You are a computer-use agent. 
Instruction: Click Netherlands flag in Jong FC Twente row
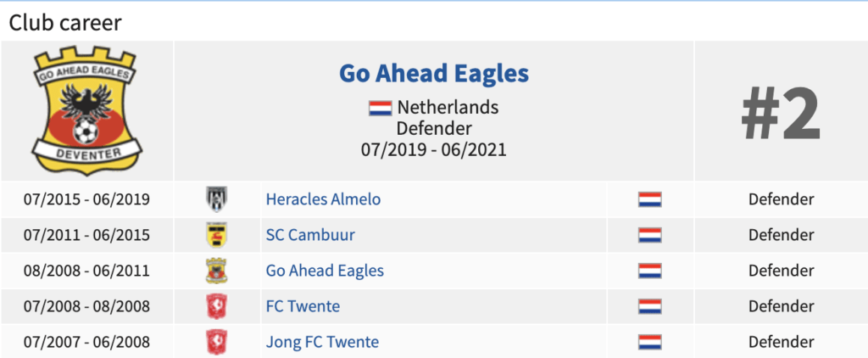coord(650,342)
